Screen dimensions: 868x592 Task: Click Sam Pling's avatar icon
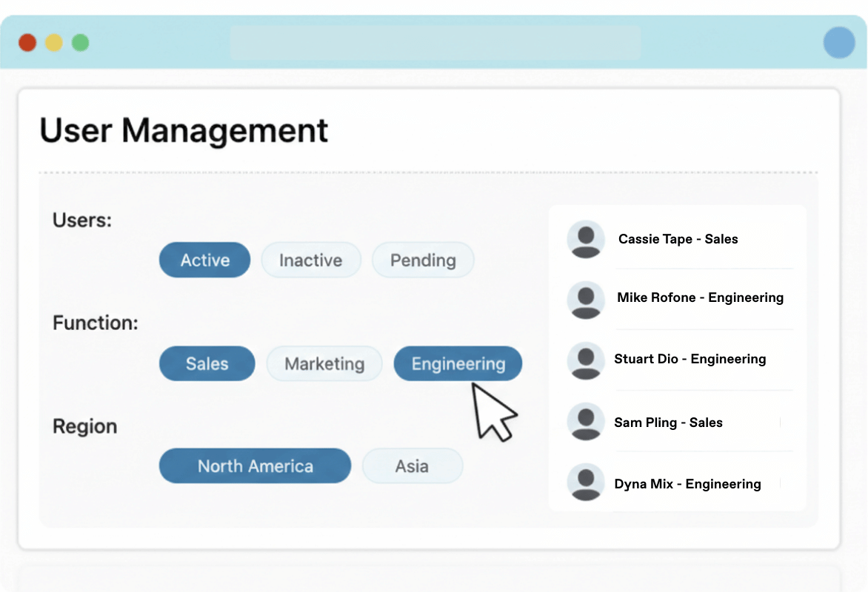pos(586,421)
